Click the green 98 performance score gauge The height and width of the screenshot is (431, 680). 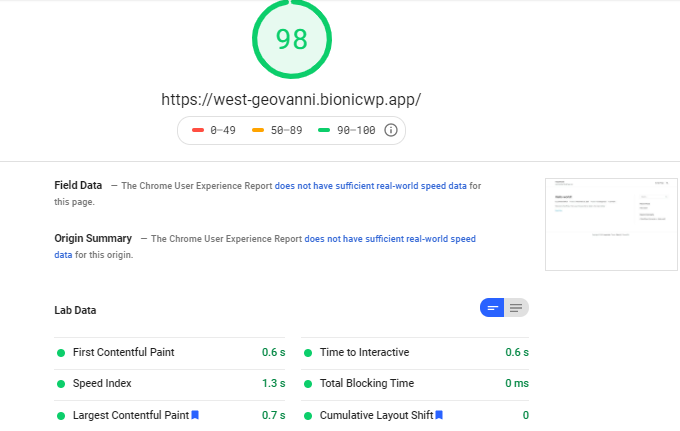(x=292, y=39)
